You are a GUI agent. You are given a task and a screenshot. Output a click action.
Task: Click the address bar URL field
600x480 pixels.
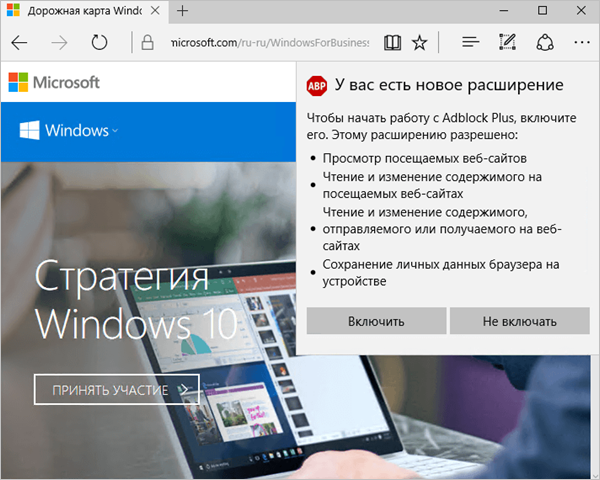click(x=270, y=42)
